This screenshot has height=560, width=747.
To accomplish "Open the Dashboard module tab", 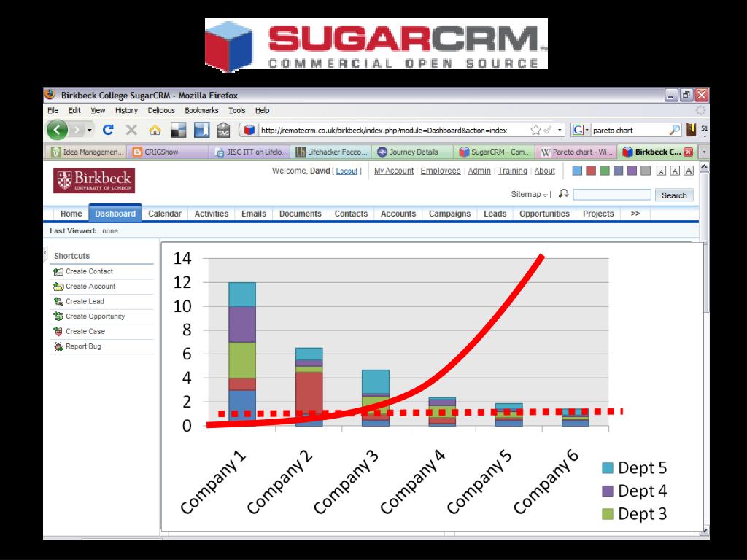I will point(115,214).
